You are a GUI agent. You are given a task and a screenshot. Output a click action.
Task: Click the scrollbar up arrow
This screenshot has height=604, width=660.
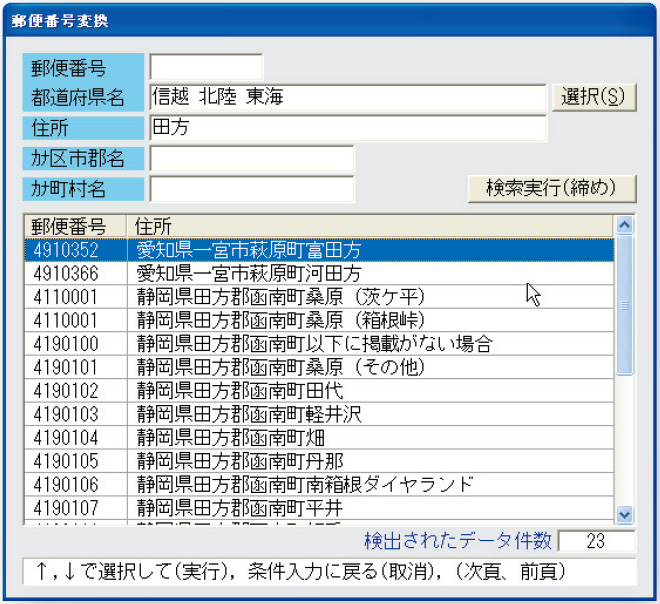pyautogui.click(x=626, y=226)
